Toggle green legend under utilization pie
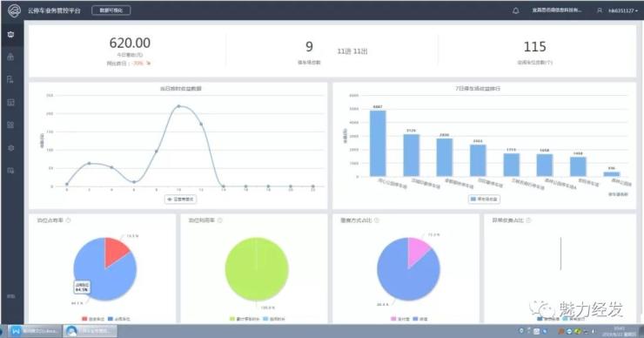Image resolution: width=644 pixels, height=338 pixels. pos(245,319)
